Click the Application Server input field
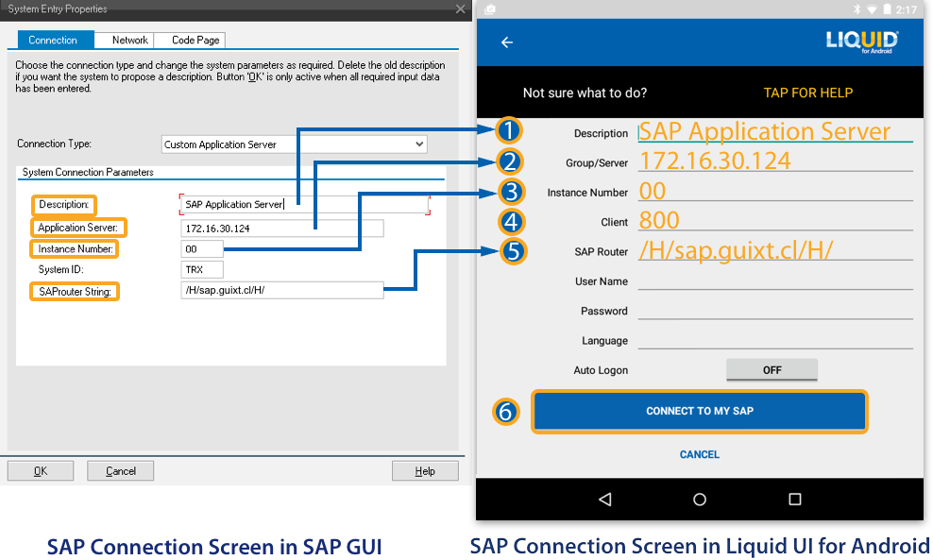This screenshot has height=560, width=933. [x=281, y=229]
